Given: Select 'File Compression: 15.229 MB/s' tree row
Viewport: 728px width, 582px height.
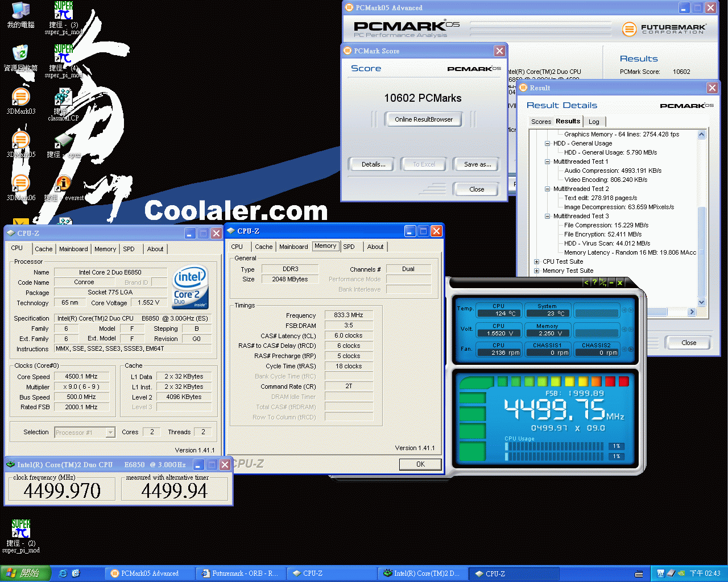Looking at the screenshot, I should [606, 225].
